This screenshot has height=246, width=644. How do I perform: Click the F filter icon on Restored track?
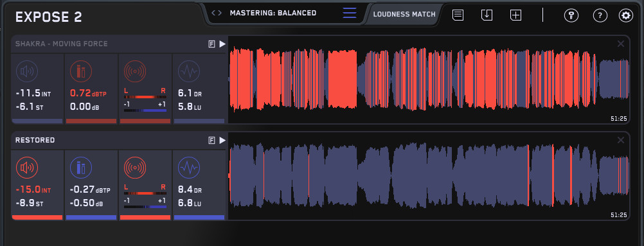212,141
